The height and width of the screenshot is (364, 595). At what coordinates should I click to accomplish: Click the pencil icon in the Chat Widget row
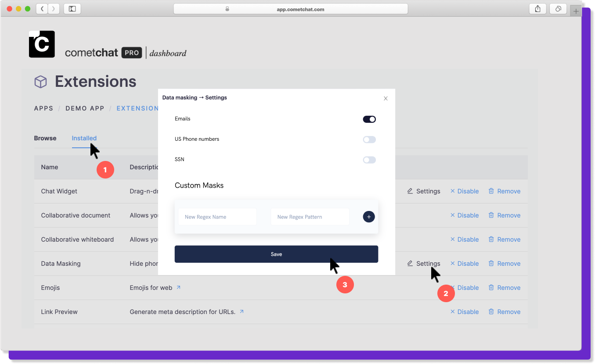coord(410,191)
